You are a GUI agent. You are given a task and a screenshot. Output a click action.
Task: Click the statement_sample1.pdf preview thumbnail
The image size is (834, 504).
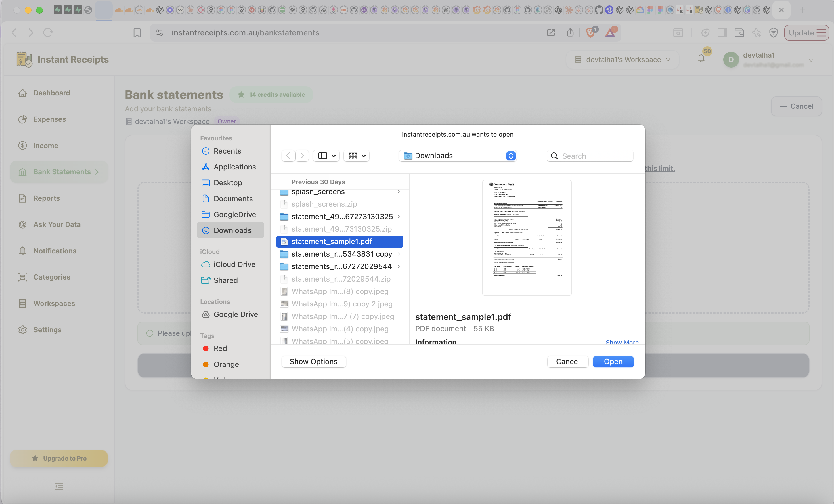tap(527, 238)
